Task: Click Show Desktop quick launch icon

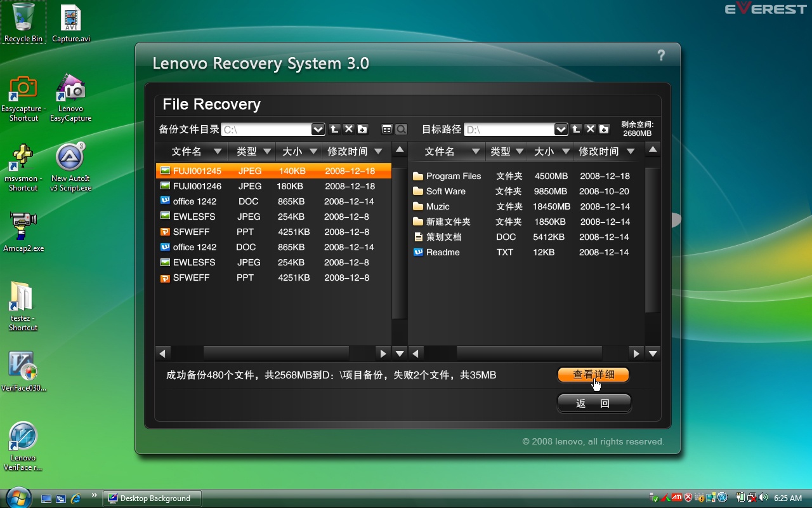Action: coord(46,498)
